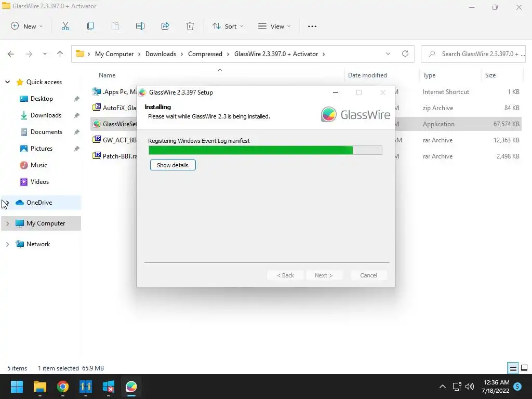
Task: Go back with the left arrow
Action: (x=11, y=54)
